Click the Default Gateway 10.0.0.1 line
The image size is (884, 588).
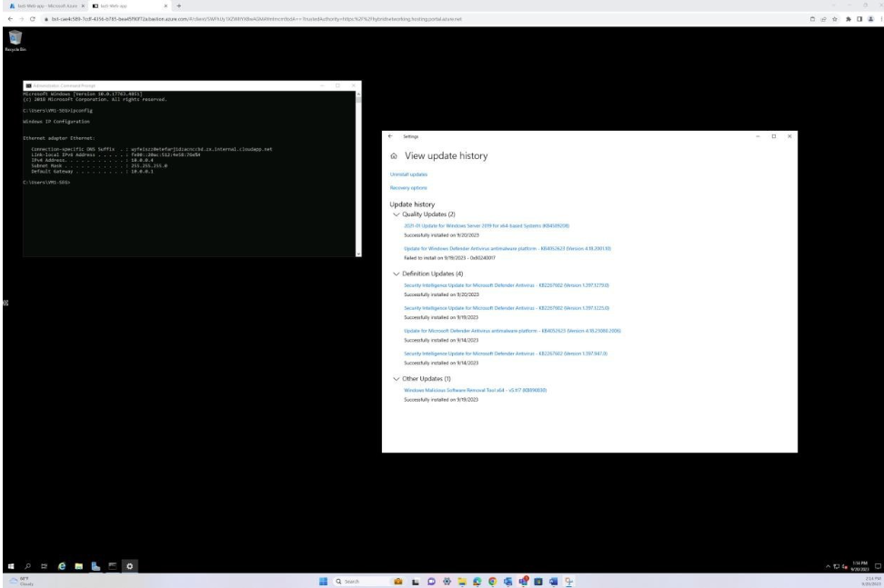[92, 172]
